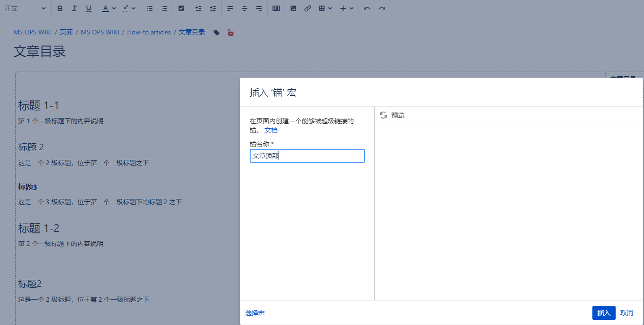Click the undo icon

pos(367,8)
